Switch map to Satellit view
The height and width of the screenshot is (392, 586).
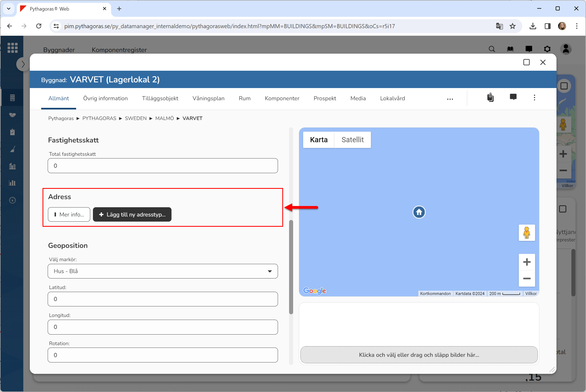pos(352,140)
